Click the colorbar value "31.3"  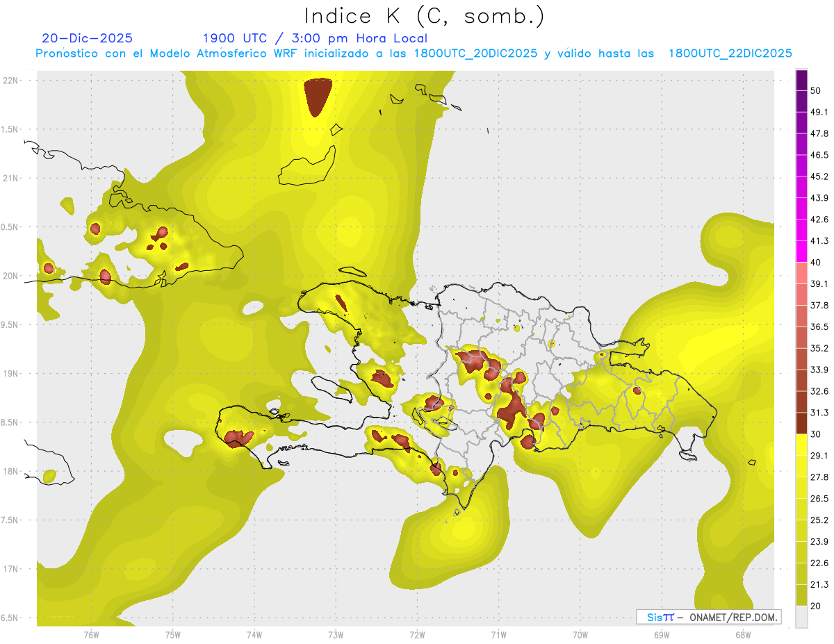pyautogui.click(x=819, y=413)
